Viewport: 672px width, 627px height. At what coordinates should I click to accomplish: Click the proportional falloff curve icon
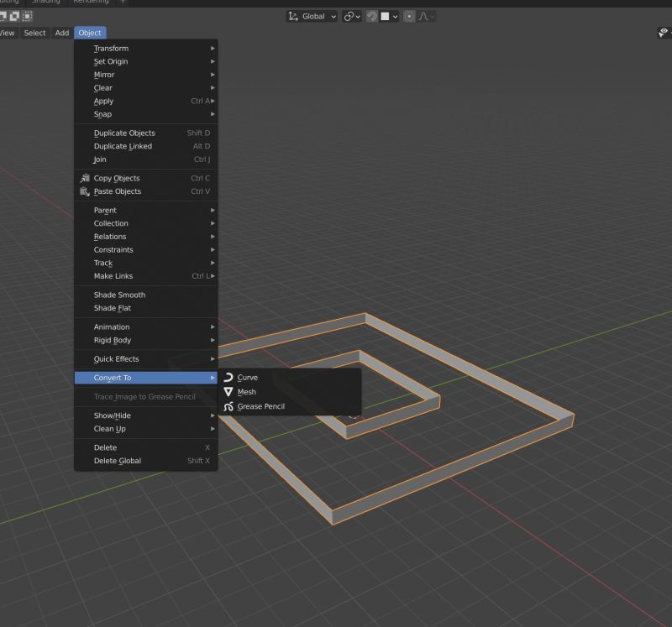pyautogui.click(x=423, y=16)
